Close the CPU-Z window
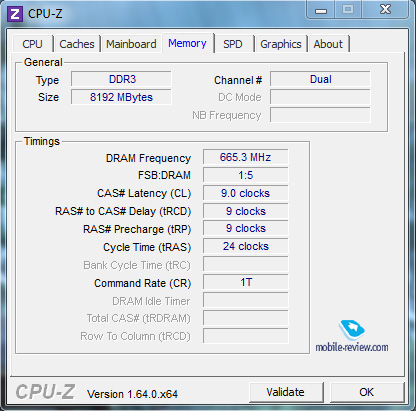The height and width of the screenshot is (411, 416). 385,10
